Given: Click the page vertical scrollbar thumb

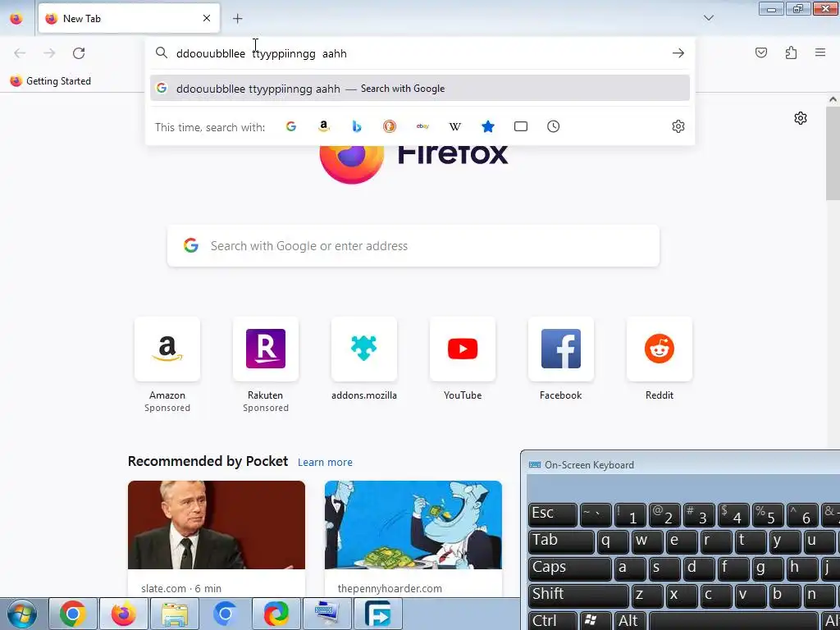Looking at the screenshot, I should tap(833, 153).
